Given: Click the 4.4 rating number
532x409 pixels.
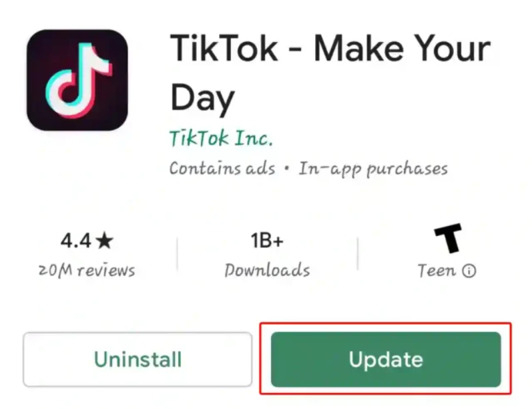Looking at the screenshot, I should pyautogui.click(x=76, y=241).
